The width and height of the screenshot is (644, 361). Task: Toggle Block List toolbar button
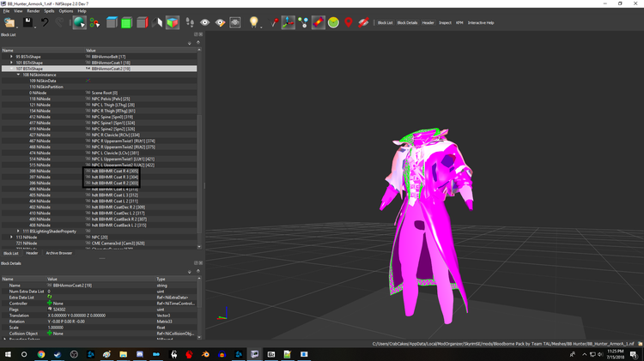click(386, 23)
